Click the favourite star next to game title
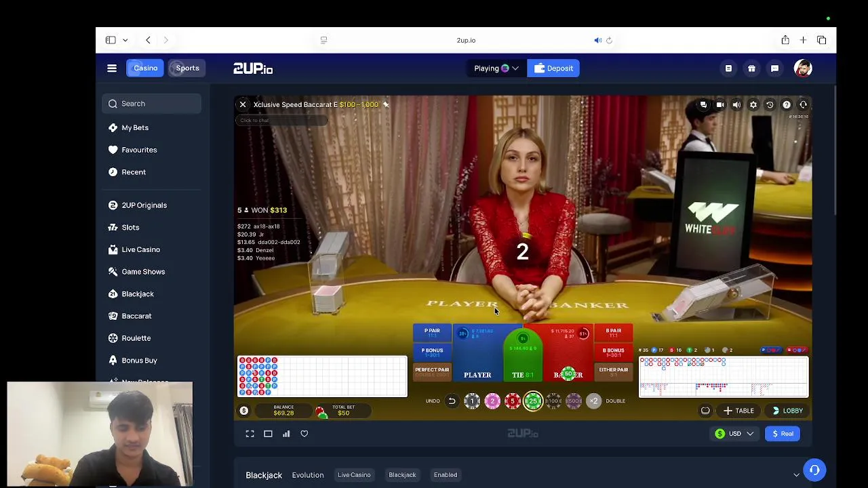The height and width of the screenshot is (488, 868). pos(386,104)
